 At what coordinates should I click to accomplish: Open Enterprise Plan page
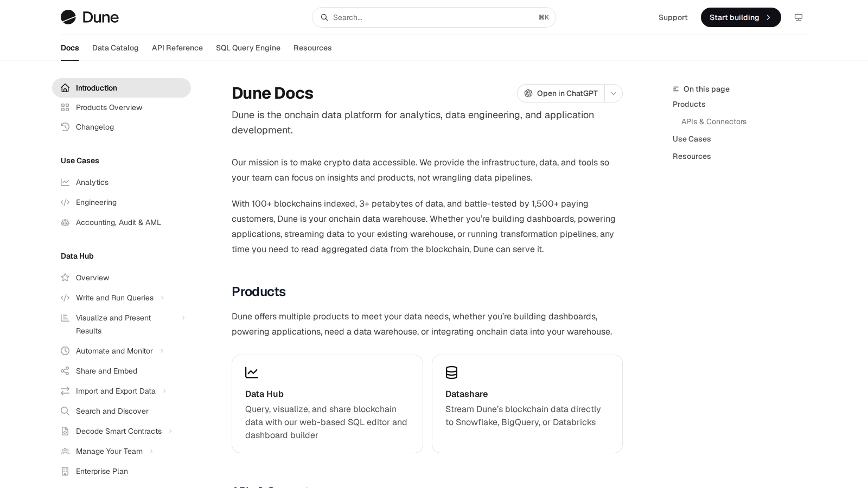point(122,471)
